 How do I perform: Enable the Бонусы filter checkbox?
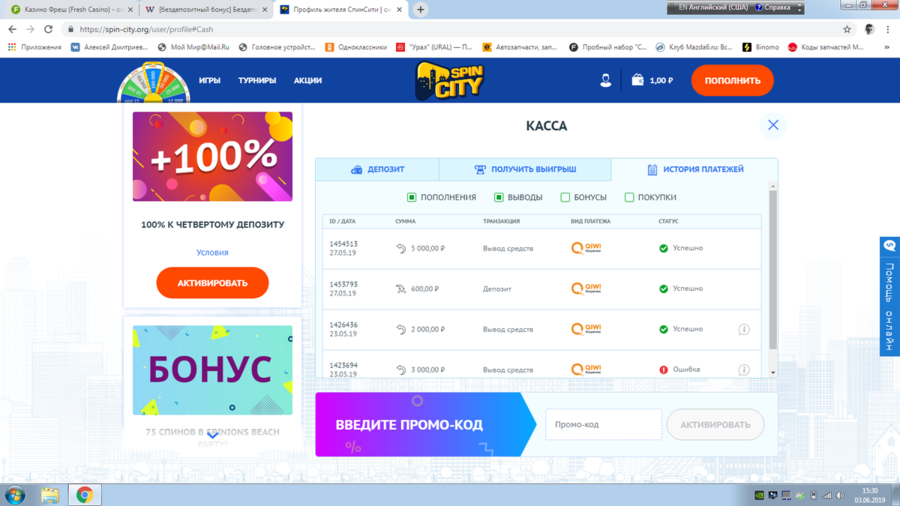point(565,197)
